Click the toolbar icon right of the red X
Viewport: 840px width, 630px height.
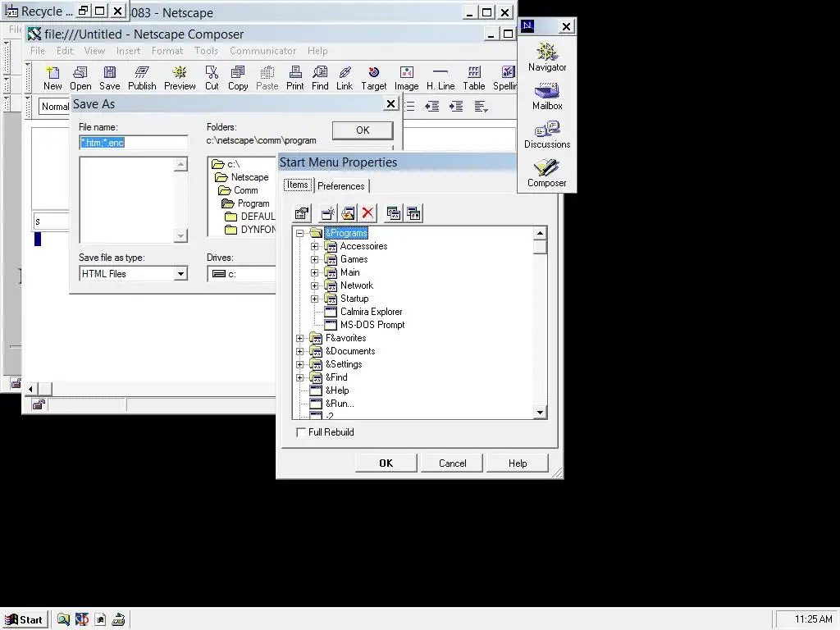click(x=393, y=213)
